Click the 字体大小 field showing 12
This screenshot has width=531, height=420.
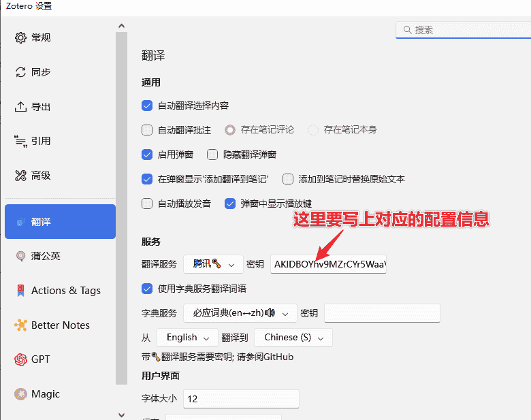241,399
